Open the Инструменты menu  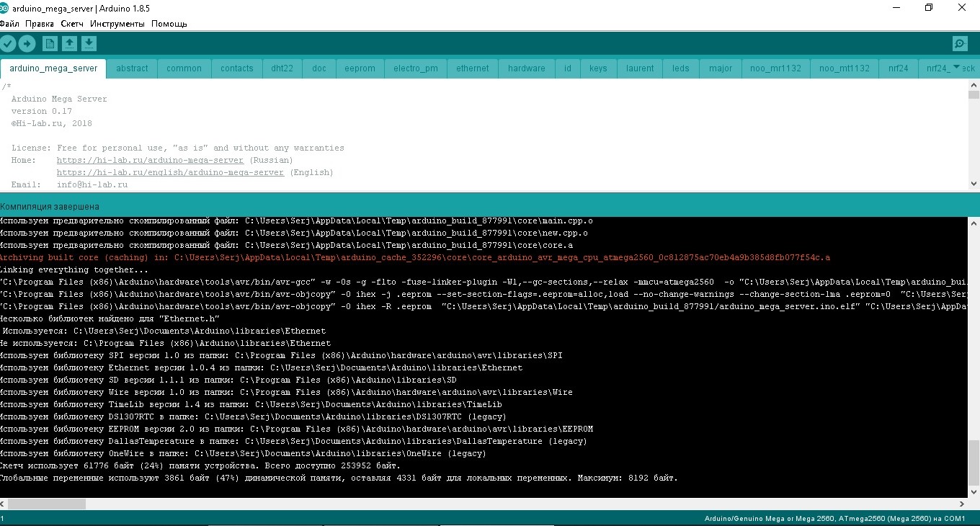tap(117, 24)
